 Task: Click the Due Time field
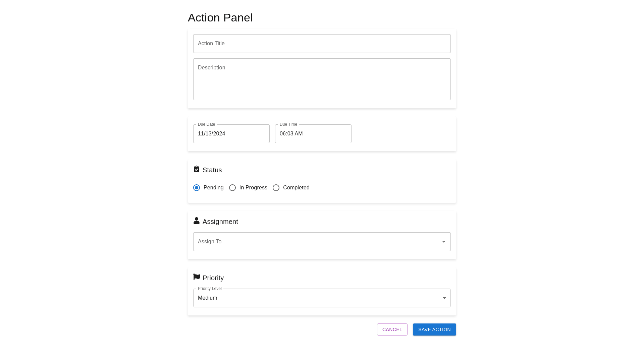[x=313, y=134]
